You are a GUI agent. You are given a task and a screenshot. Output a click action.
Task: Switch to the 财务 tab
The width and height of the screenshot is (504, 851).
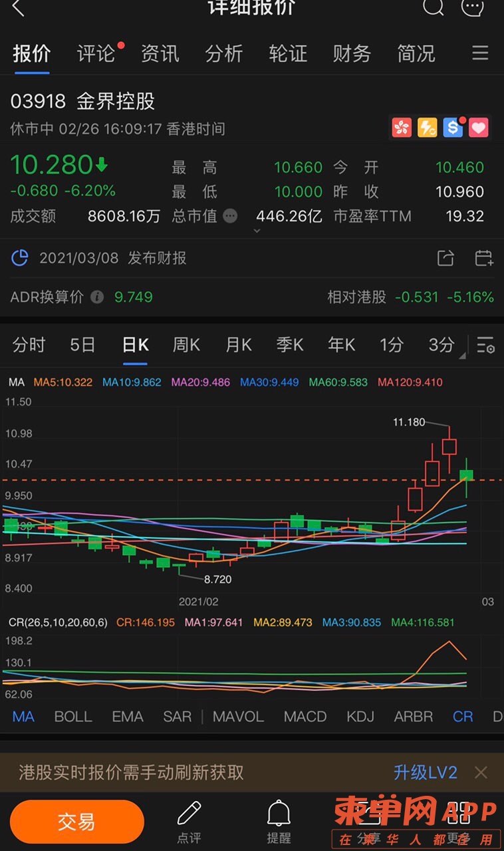352,53
